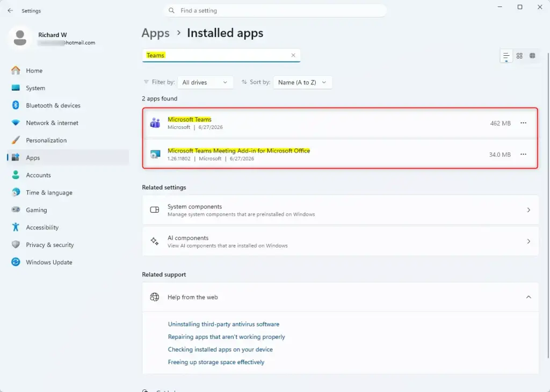Open more options for Teams Meeting Add-in
The height and width of the screenshot is (392, 550).
click(x=523, y=154)
